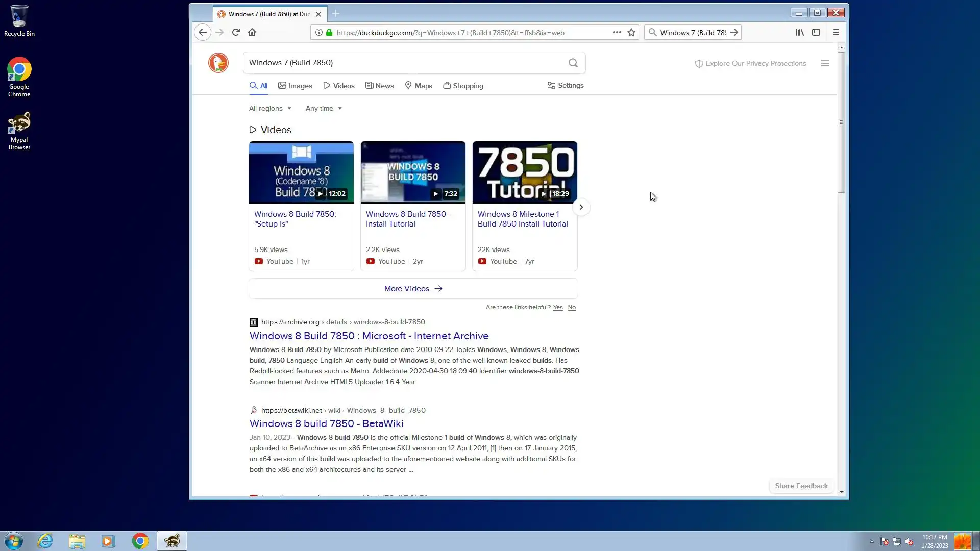Click the DuckDuckGo logo

(x=218, y=63)
